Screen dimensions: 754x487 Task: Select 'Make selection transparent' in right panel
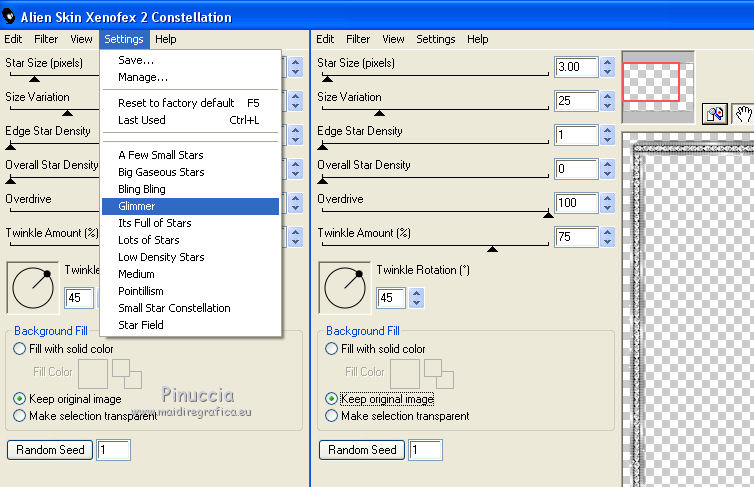click(x=332, y=416)
